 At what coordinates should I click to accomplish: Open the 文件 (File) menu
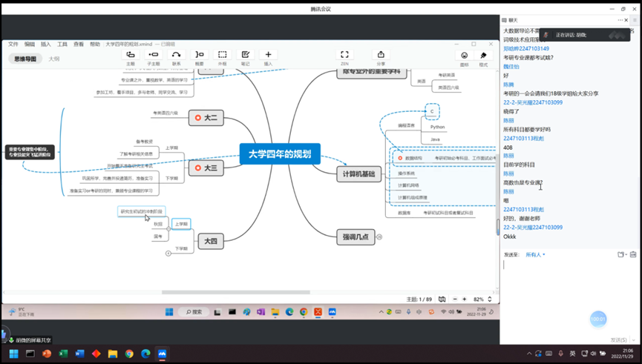point(13,44)
